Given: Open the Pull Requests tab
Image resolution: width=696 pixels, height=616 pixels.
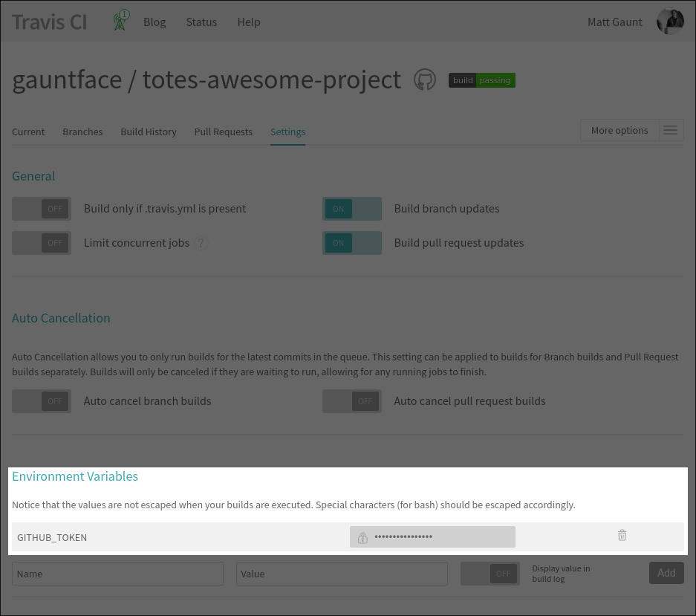Looking at the screenshot, I should point(224,132).
